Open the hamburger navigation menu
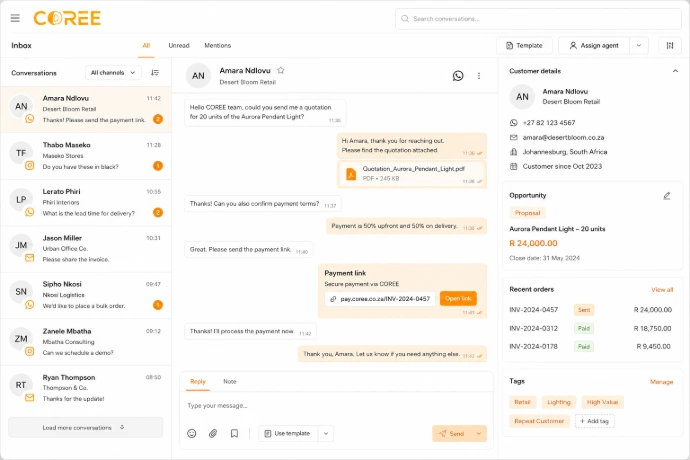Screen dimensions: 690x460 click(15, 18)
